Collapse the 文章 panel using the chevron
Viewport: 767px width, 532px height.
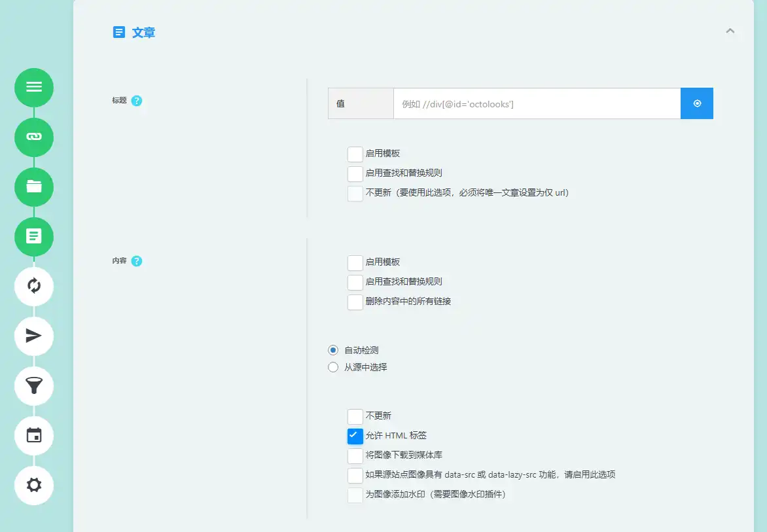click(x=730, y=31)
